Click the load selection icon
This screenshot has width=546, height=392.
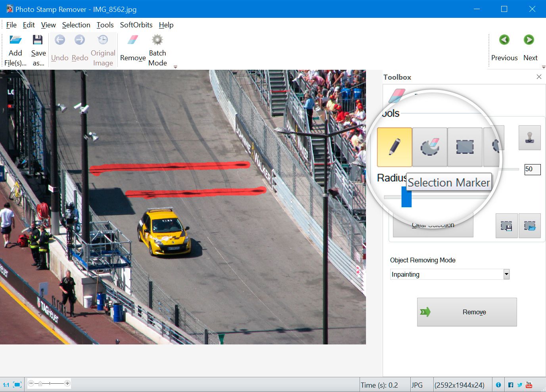pyautogui.click(x=529, y=226)
